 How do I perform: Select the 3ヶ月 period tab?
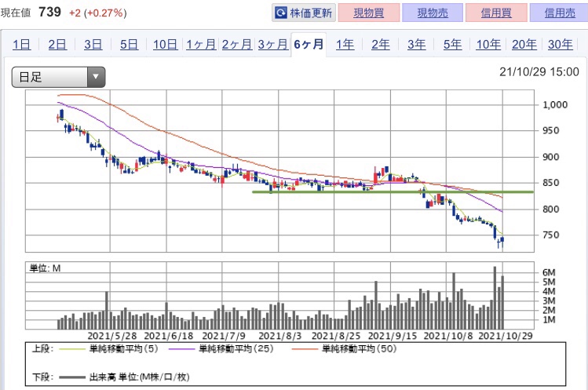pyautogui.click(x=272, y=45)
